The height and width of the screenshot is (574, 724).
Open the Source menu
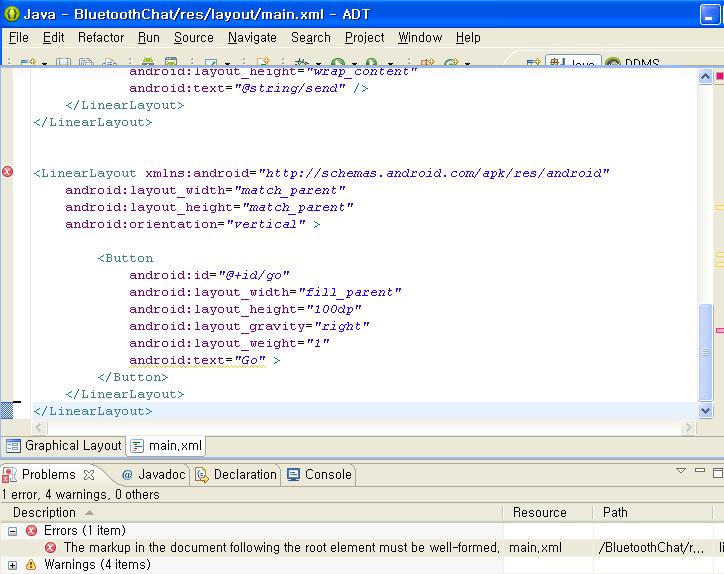[x=193, y=38]
